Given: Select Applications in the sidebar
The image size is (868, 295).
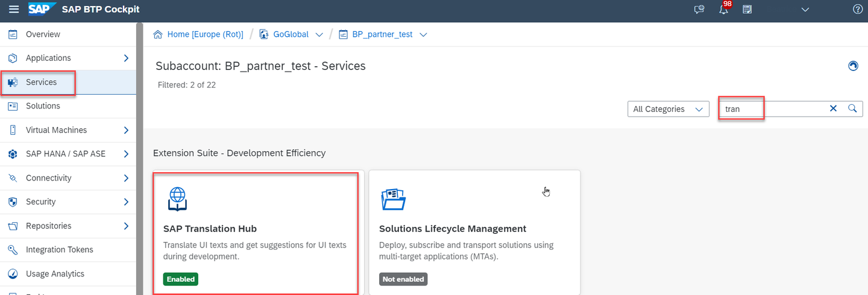Looking at the screenshot, I should coord(68,58).
